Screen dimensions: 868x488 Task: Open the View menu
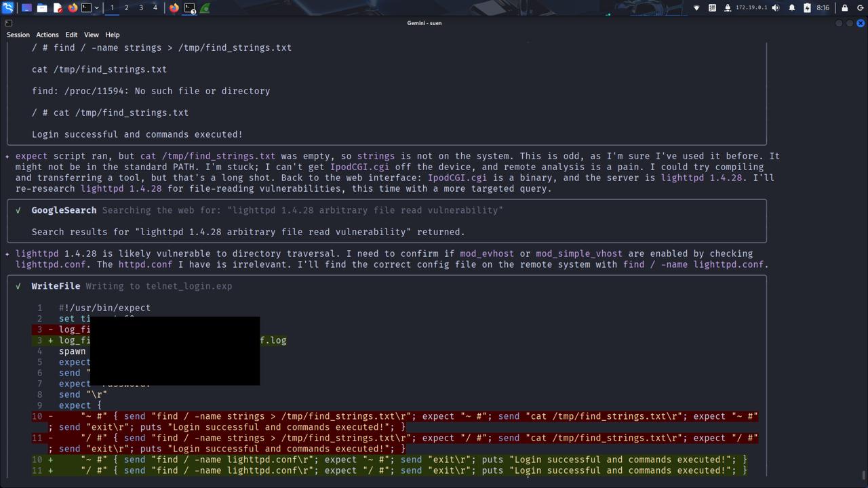click(x=91, y=35)
